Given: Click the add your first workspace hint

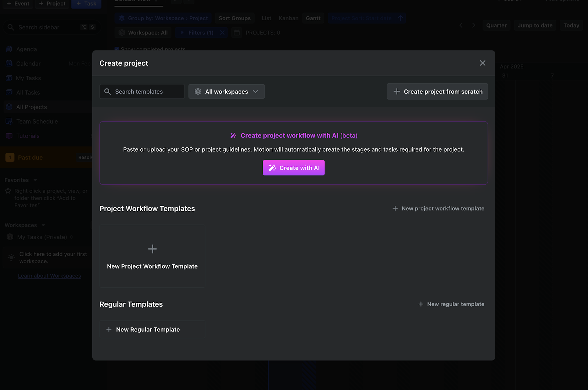Looking at the screenshot, I should [x=48, y=258].
